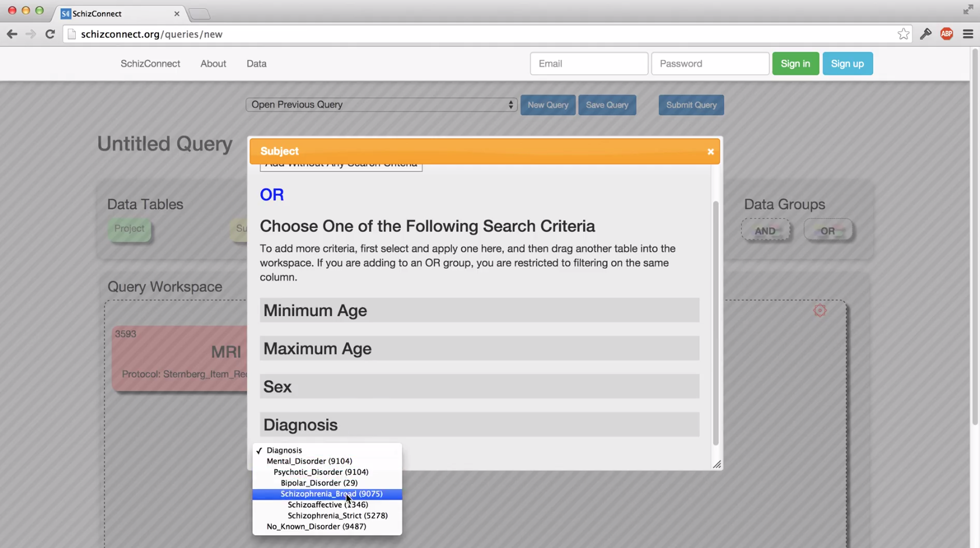Select Psychotic_Disorder (9104) option
Image resolution: width=980 pixels, height=548 pixels.
327,472
